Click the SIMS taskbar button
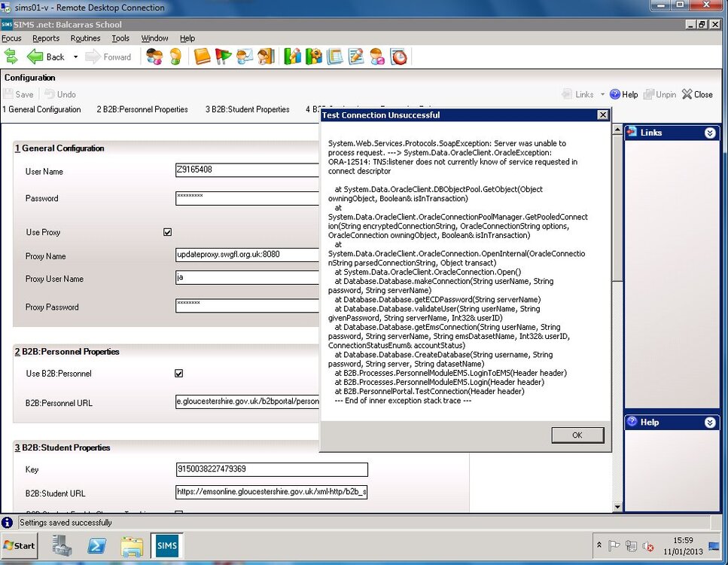 (x=166, y=546)
